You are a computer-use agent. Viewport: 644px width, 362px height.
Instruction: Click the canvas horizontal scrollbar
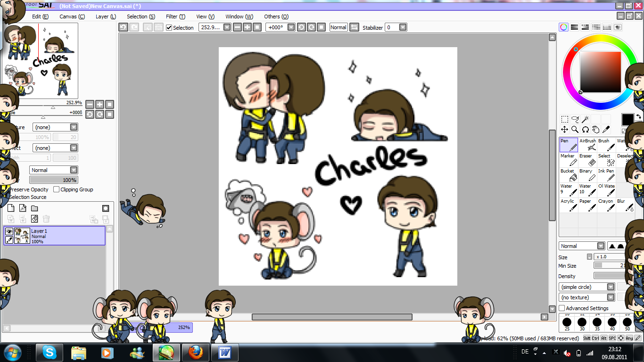click(332, 317)
